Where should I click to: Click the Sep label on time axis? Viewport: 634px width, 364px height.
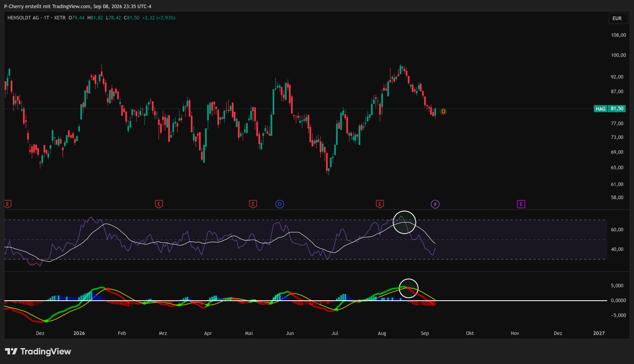(425, 333)
